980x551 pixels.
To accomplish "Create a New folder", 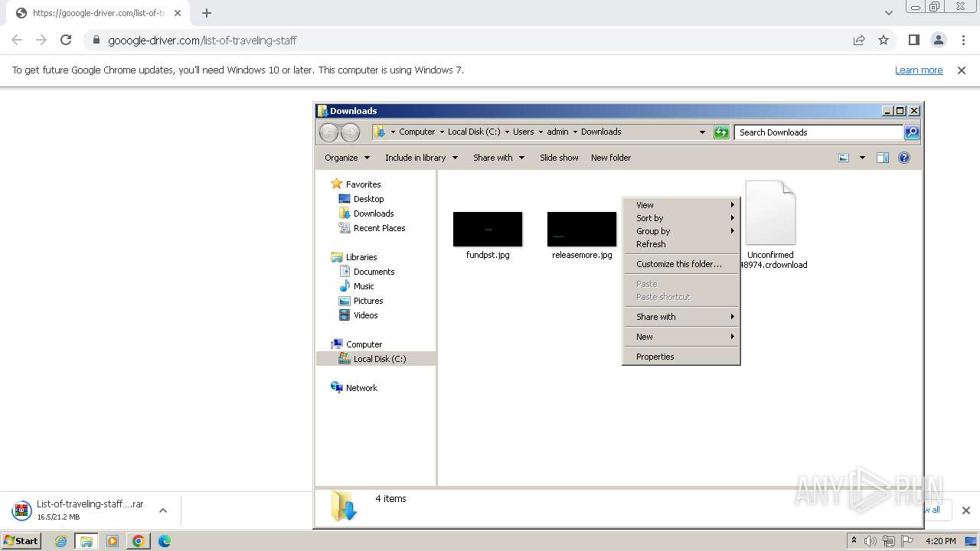I will point(611,158).
